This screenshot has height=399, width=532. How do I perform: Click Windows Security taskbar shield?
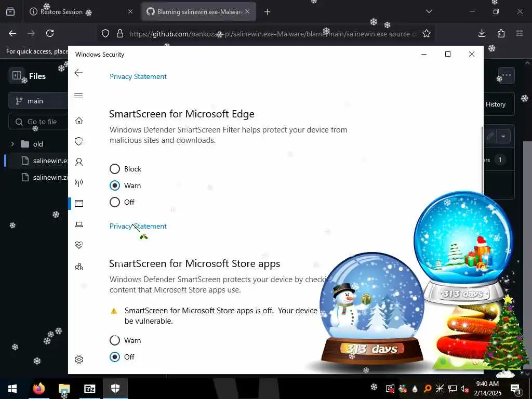click(x=115, y=389)
